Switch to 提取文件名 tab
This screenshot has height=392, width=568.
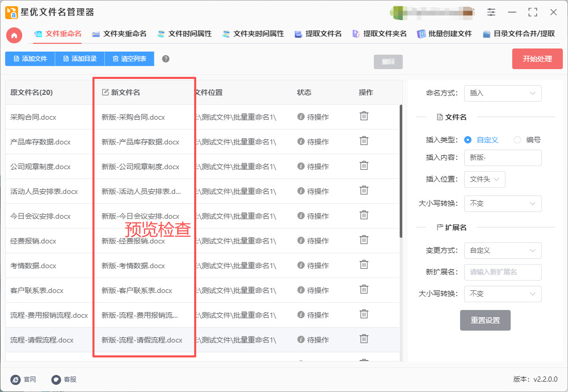pos(319,34)
